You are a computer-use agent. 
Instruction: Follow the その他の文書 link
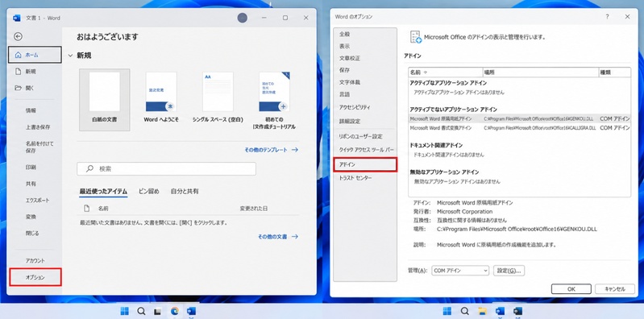coord(278,237)
